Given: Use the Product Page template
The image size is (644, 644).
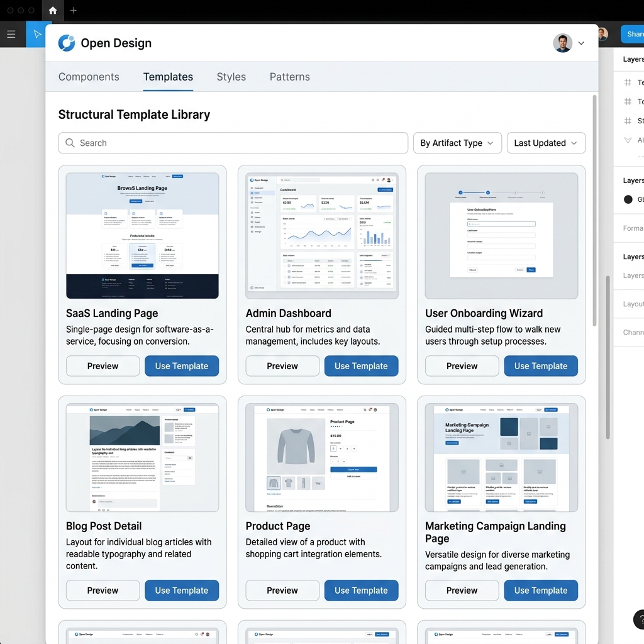Looking at the screenshot, I should pyautogui.click(x=361, y=590).
